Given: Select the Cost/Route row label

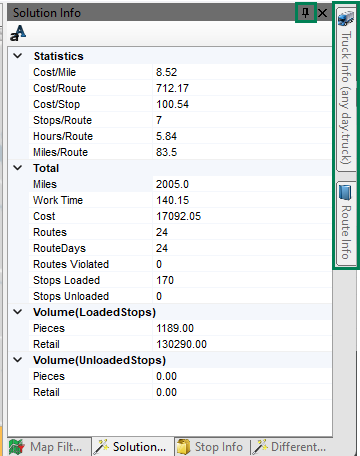Looking at the screenshot, I should (59, 88).
